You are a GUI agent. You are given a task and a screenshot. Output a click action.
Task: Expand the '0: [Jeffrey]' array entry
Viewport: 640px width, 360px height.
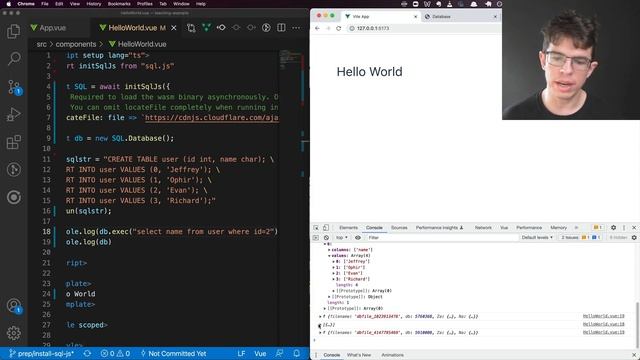(334, 262)
